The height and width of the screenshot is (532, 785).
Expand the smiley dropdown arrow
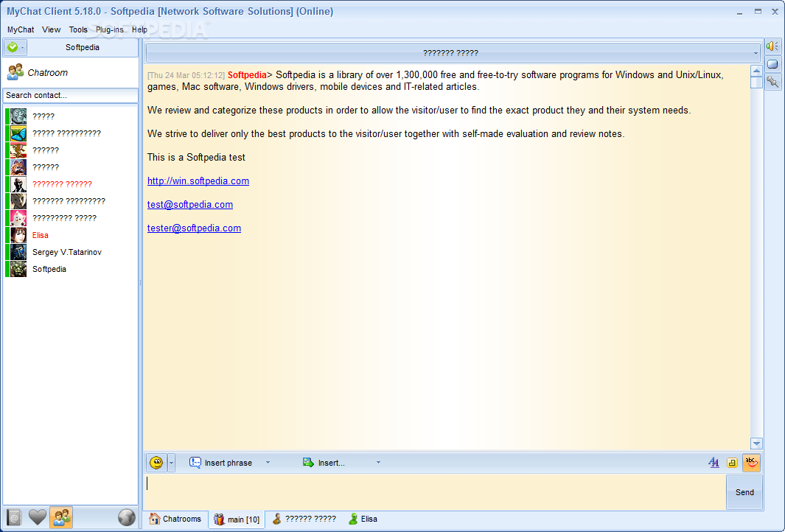pos(171,463)
